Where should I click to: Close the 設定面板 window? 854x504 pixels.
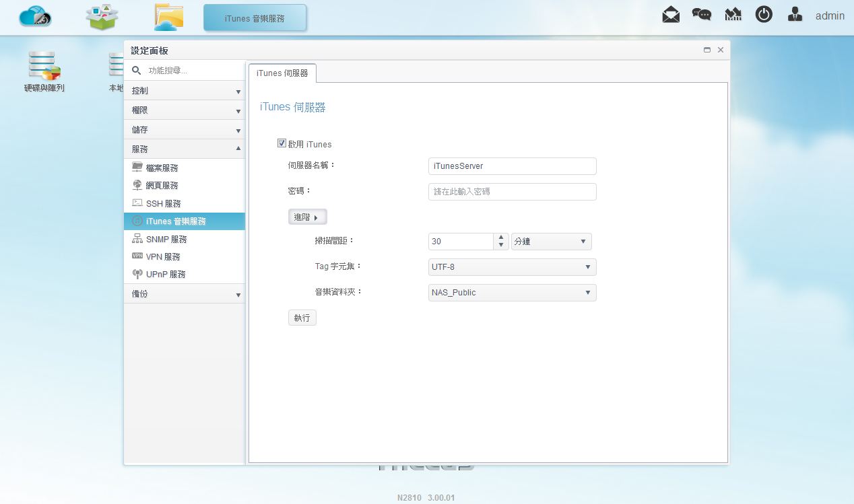pyautogui.click(x=721, y=50)
